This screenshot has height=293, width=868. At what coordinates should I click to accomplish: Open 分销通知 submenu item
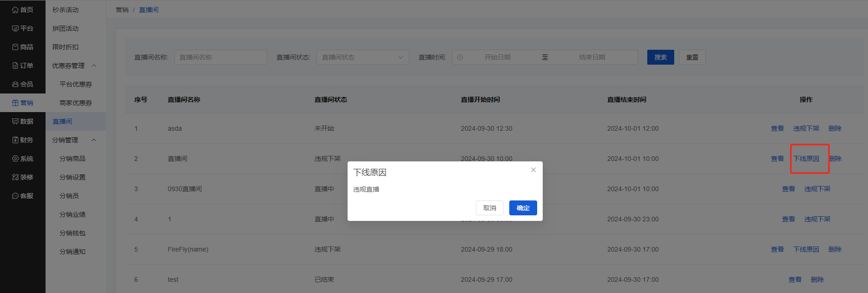pos(72,252)
